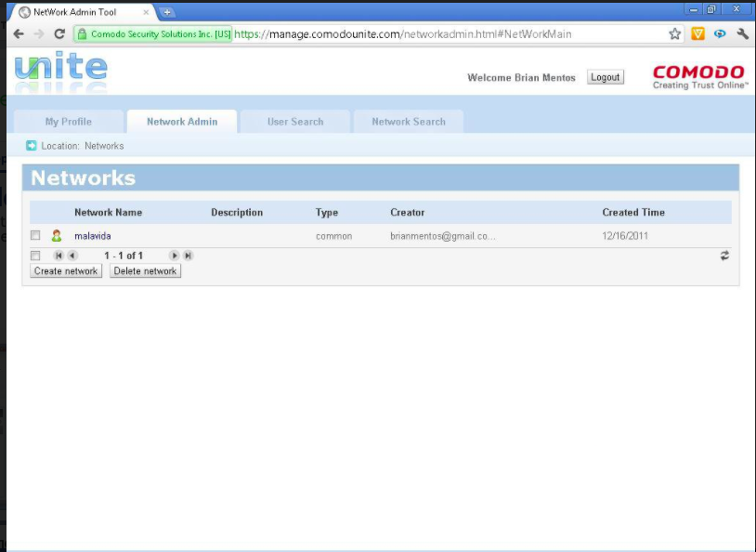Click the Logout button
The width and height of the screenshot is (756, 552).
[606, 77]
